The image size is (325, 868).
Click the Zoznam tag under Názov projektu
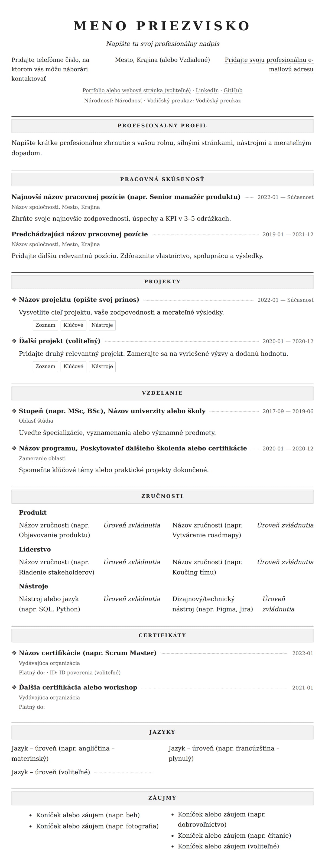pos(45,325)
